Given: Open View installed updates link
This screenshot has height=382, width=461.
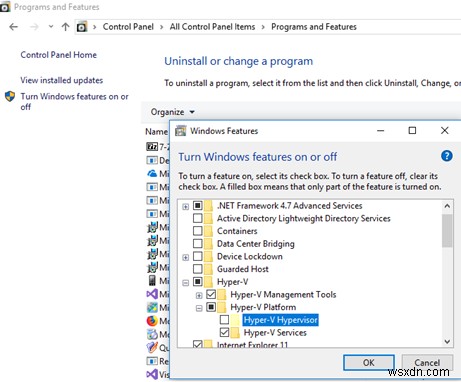Looking at the screenshot, I should pos(62,80).
